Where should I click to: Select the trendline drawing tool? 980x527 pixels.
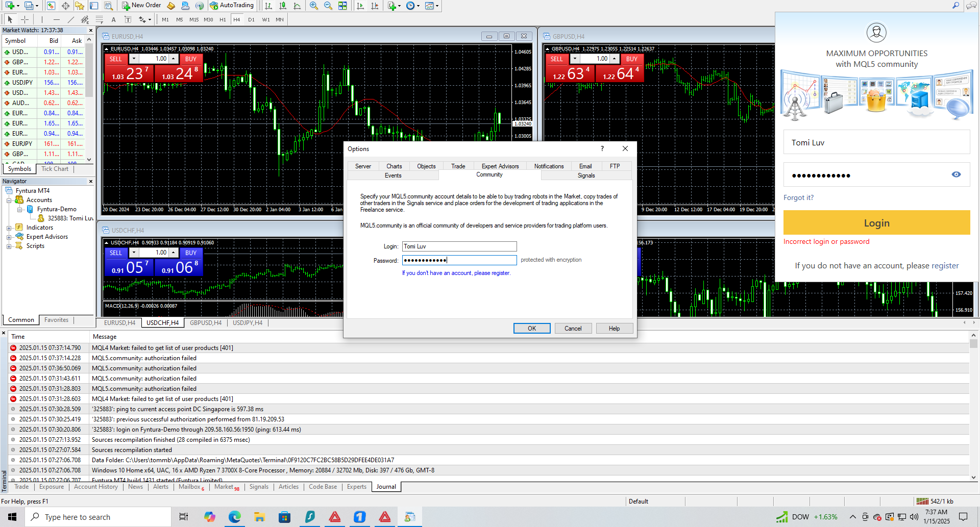pyautogui.click(x=70, y=19)
